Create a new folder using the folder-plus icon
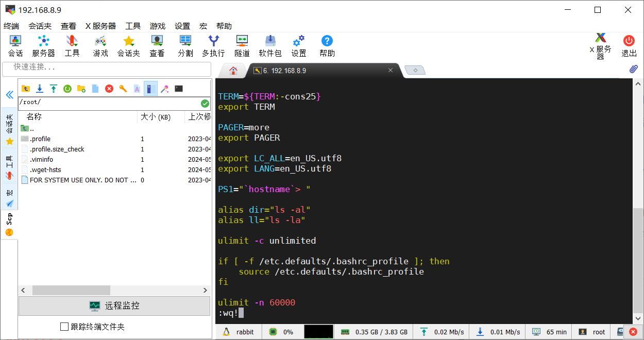644x340 pixels. [x=81, y=89]
